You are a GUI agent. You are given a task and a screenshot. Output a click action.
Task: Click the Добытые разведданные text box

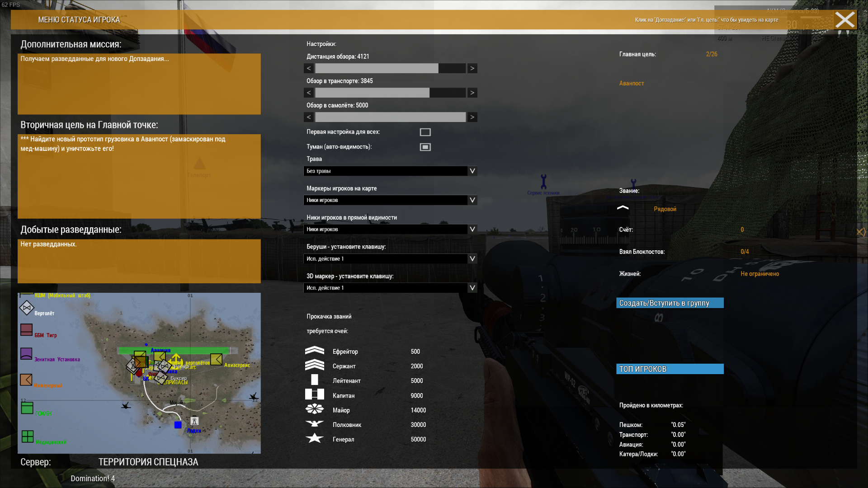point(139,261)
